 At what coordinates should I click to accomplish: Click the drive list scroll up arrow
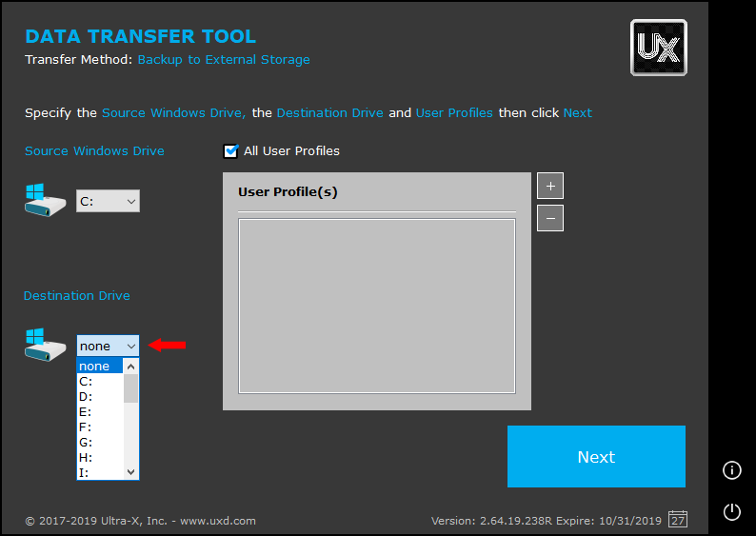coord(130,367)
